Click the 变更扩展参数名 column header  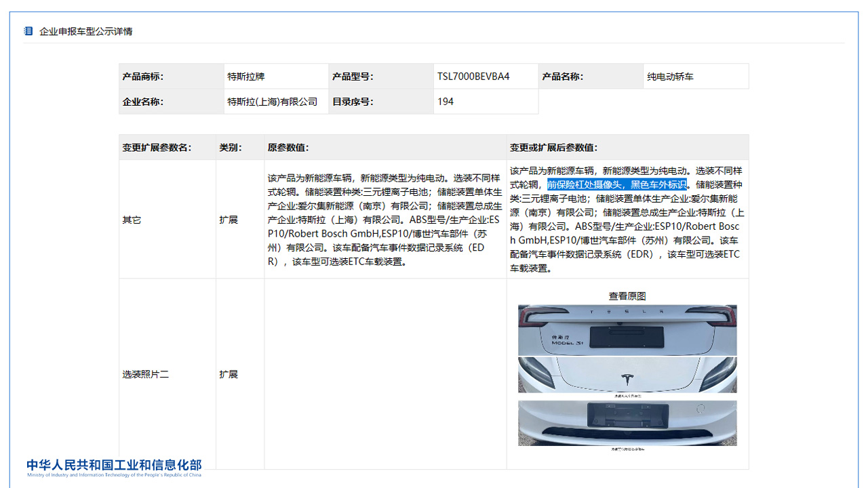pyautogui.click(x=167, y=147)
